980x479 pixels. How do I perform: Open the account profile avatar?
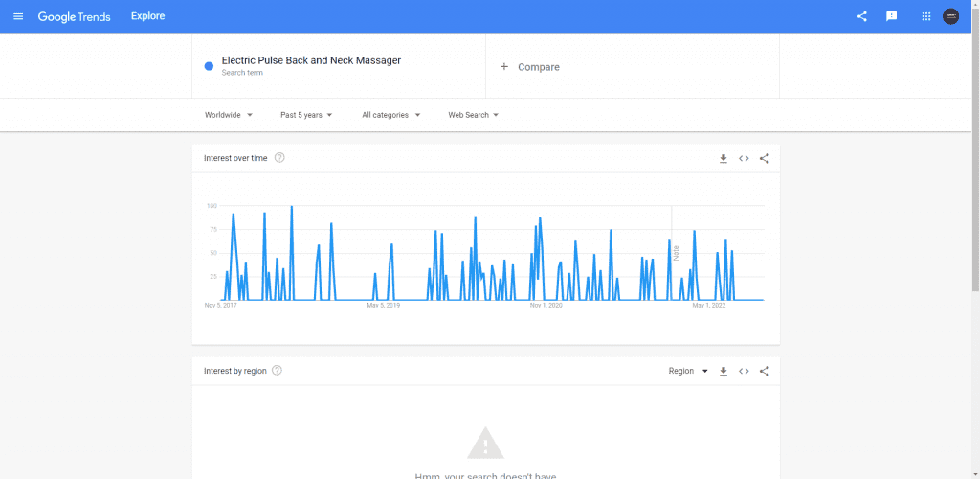[x=950, y=16]
